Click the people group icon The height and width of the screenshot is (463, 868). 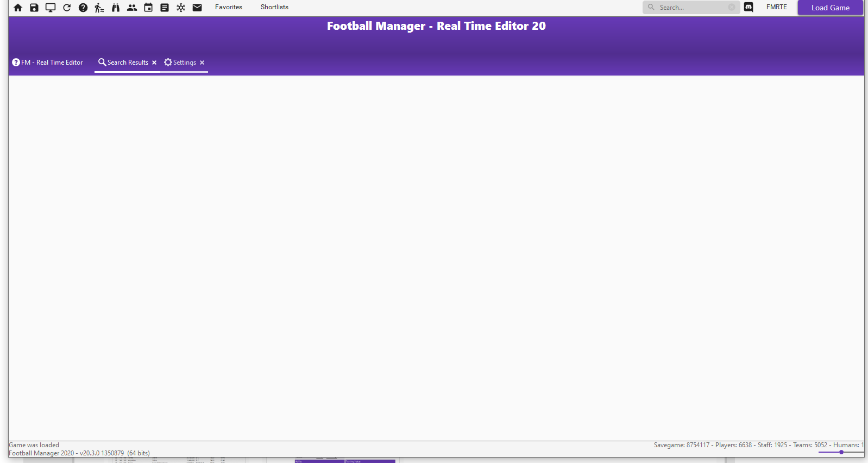[x=132, y=8]
